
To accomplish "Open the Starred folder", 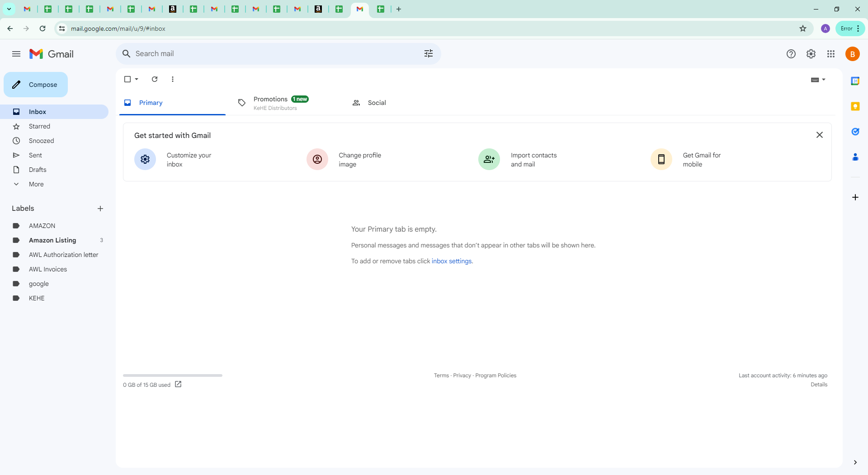I will [54, 126].
